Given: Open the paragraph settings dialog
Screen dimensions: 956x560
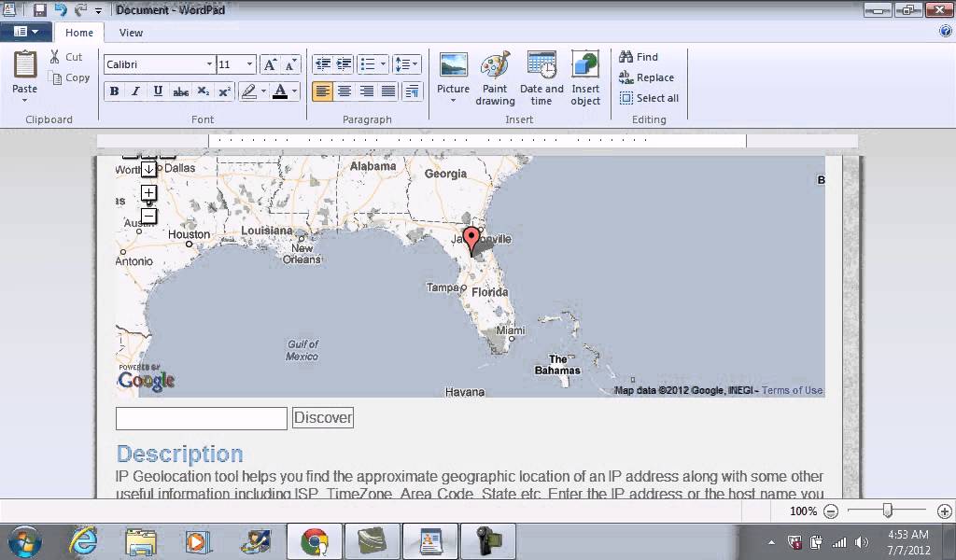Looking at the screenshot, I should 412,91.
